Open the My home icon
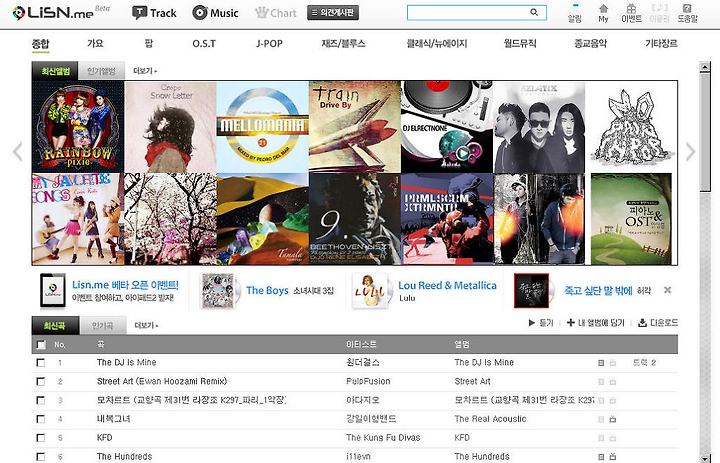The height and width of the screenshot is (463, 720). pyautogui.click(x=603, y=8)
